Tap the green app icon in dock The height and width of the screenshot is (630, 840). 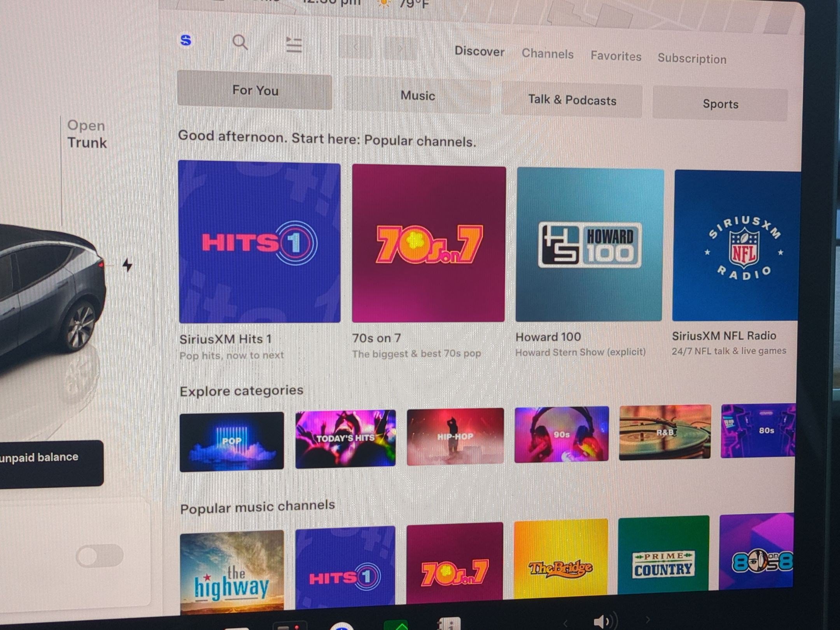click(x=396, y=625)
